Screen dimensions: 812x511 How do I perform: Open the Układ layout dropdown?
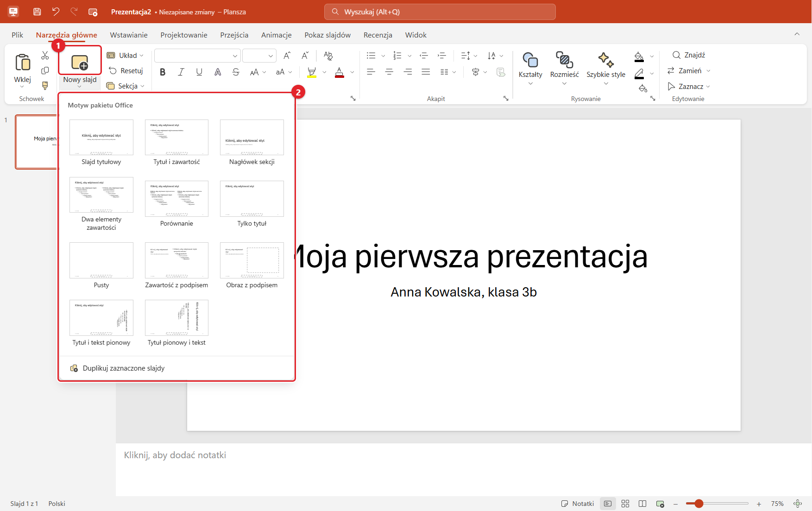[x=125, y=56]
